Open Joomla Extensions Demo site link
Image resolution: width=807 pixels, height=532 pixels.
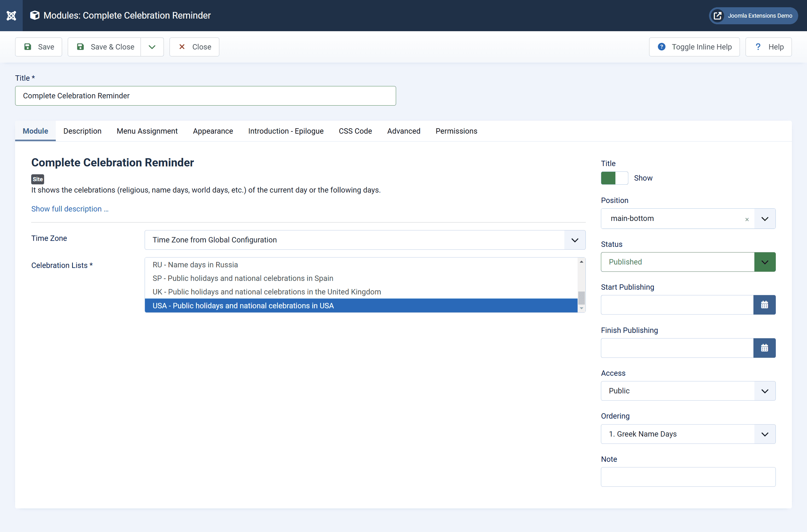pos(753,16)
